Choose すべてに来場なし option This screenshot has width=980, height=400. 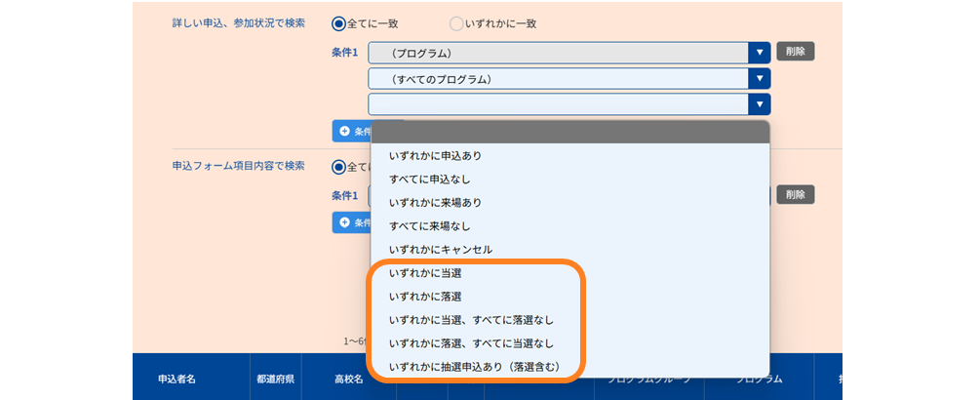click(569, 226)
